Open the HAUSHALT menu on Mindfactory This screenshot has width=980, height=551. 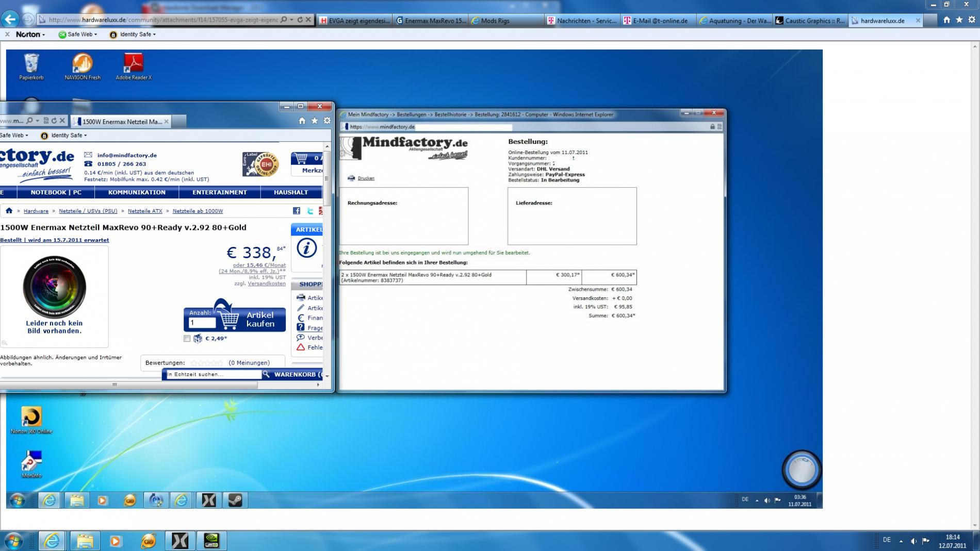click(x=291, y=192)
